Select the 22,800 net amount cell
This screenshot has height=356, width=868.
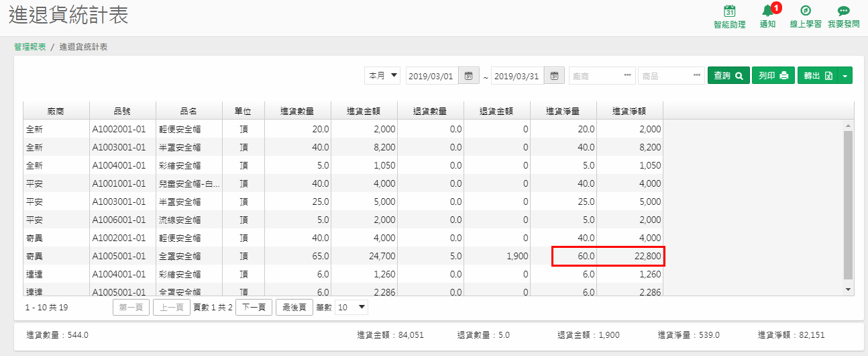click(x=629, y=256)
